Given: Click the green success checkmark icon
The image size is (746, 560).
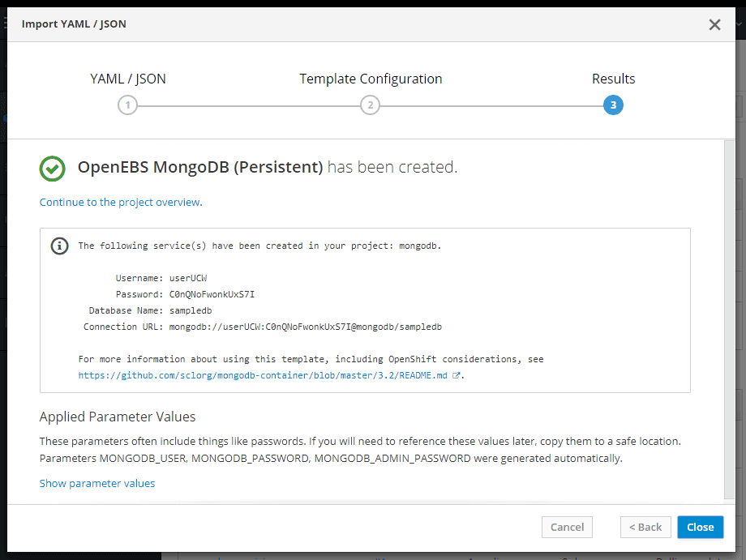Looking at the screenshot, I should tap(53, 169).
